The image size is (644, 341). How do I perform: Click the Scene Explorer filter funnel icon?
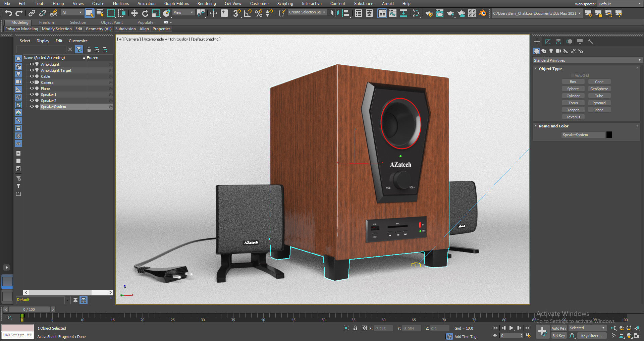pos(79,49)
